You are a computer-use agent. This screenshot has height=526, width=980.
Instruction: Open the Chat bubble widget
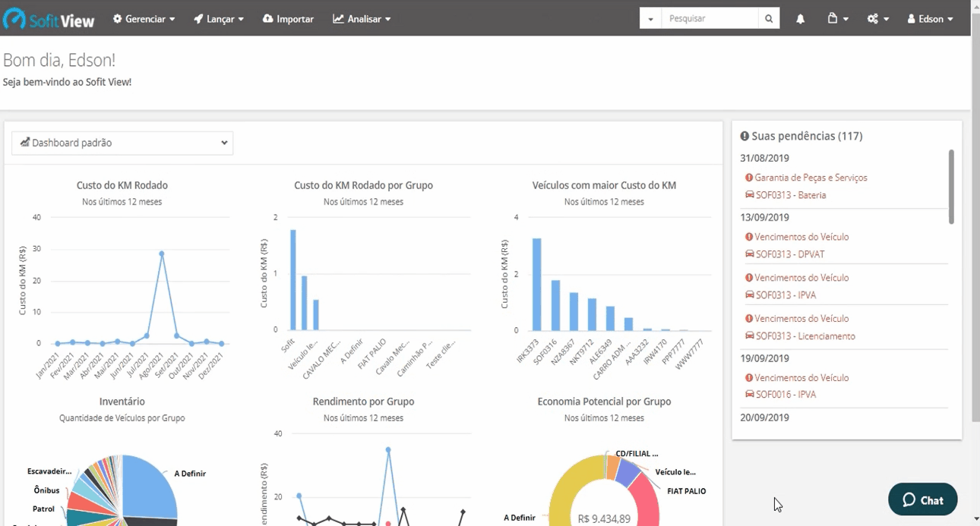click(922, 499)
